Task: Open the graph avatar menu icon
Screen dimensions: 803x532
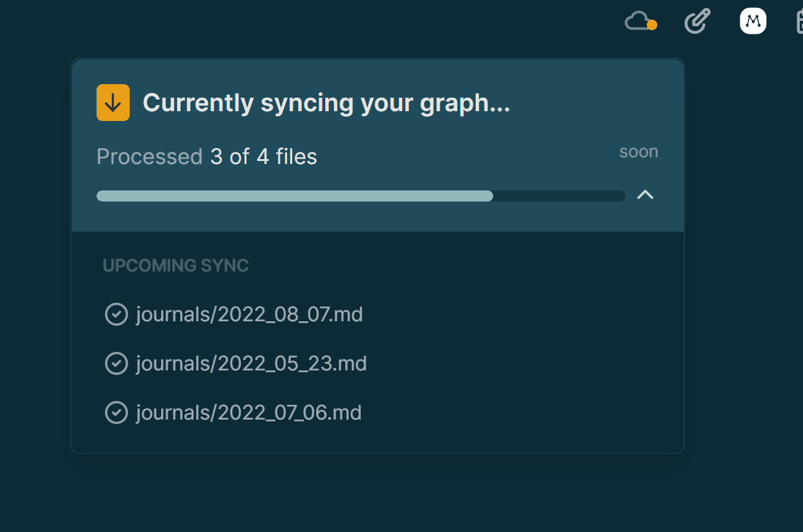Action: click(x=753, y=20)
